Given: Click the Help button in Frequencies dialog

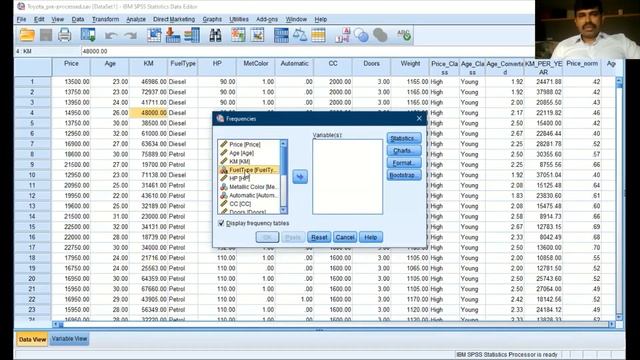Looking at the screenshot, I should (x=371, y=237).
